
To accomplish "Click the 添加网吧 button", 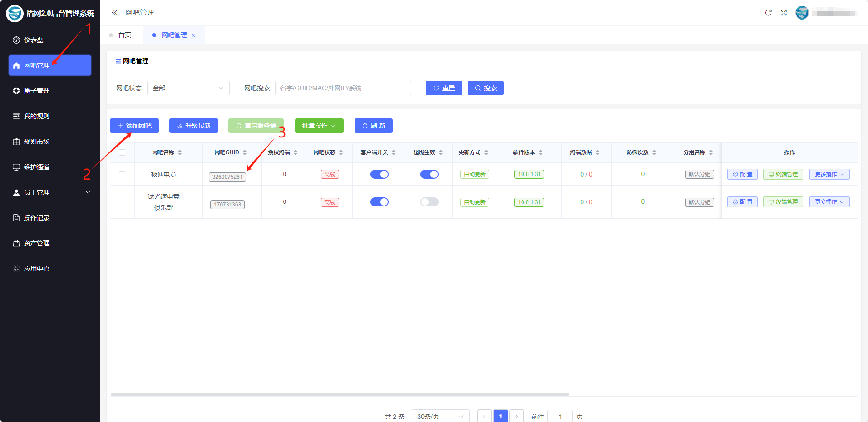I will tap(134, 126).
